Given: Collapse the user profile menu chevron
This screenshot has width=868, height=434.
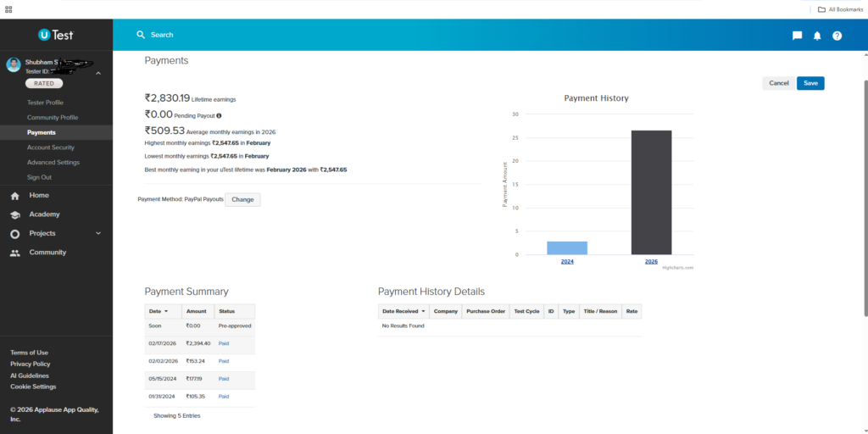Looking at the screenshot, I should (x=98, y=73).
